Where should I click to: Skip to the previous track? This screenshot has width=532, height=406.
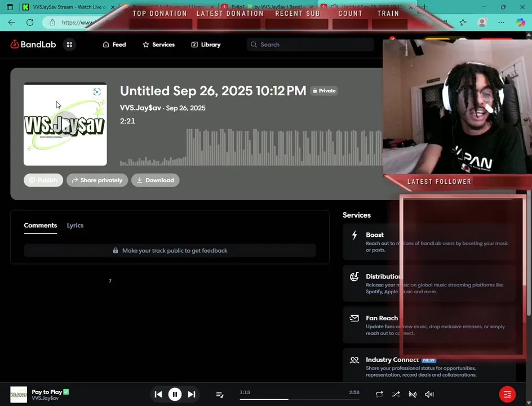(158, 394)
